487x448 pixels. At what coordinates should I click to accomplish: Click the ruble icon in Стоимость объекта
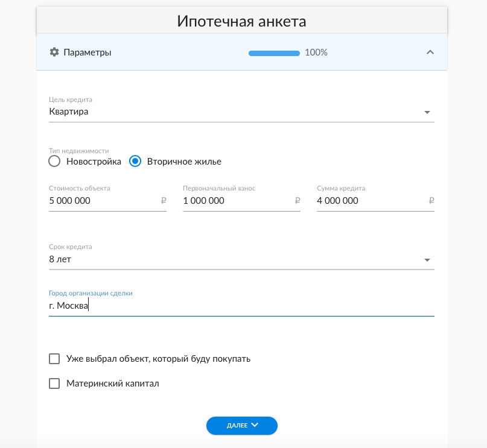[x=164, y=201]
